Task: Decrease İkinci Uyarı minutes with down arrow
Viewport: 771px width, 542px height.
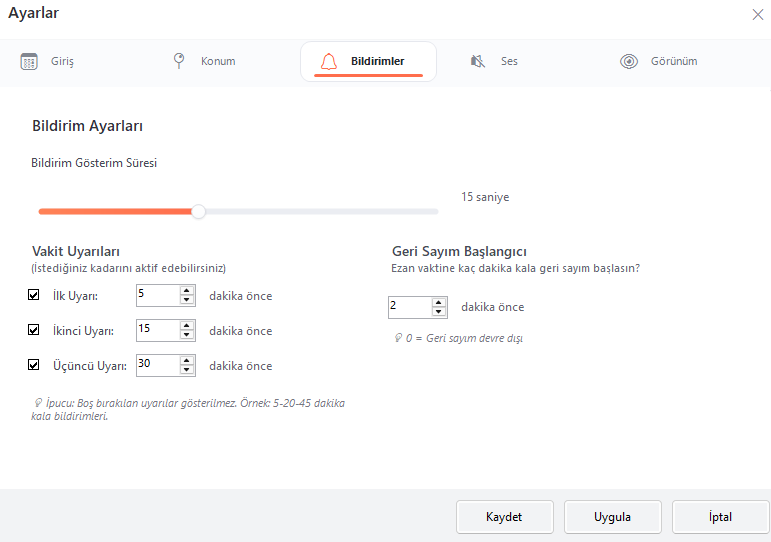Action: click(187, 335)
